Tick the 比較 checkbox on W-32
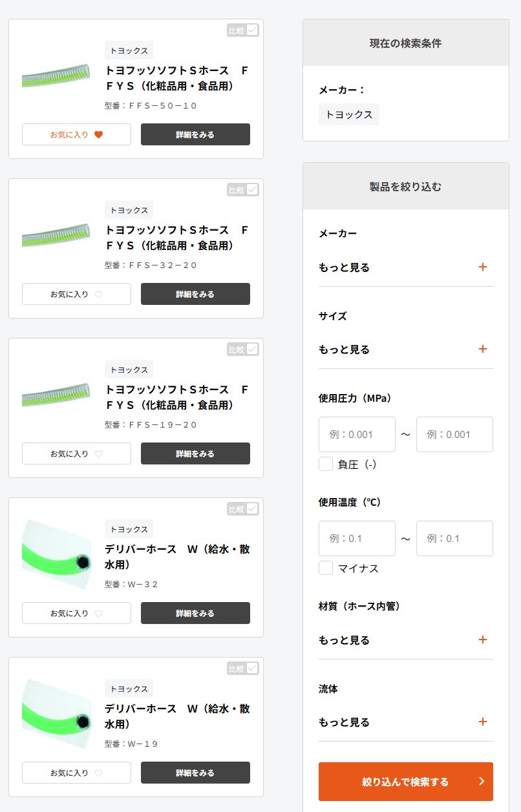 (252, 509)
